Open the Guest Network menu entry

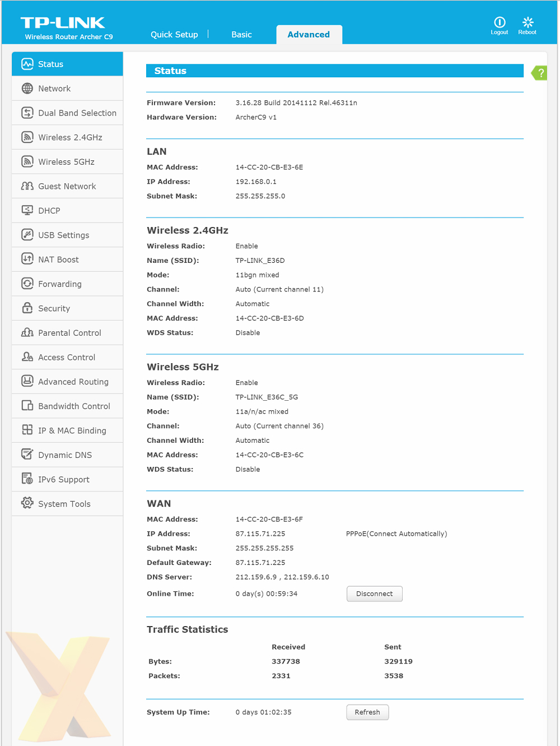tap(67, 186)
